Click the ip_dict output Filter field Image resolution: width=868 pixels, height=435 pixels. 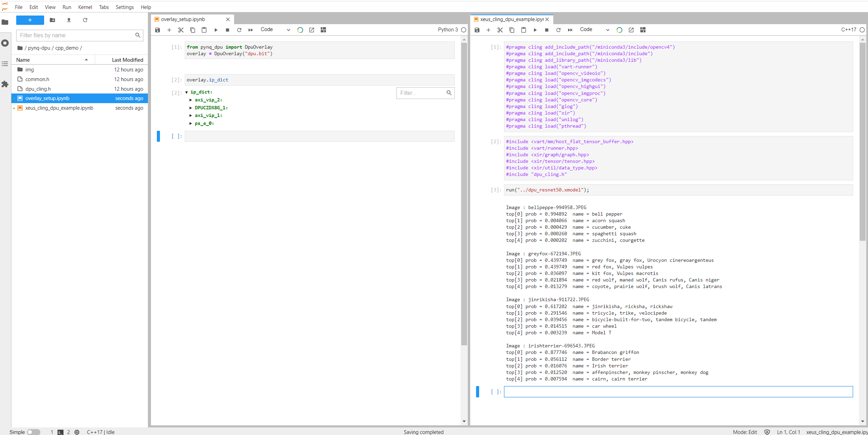coord(425,93)
